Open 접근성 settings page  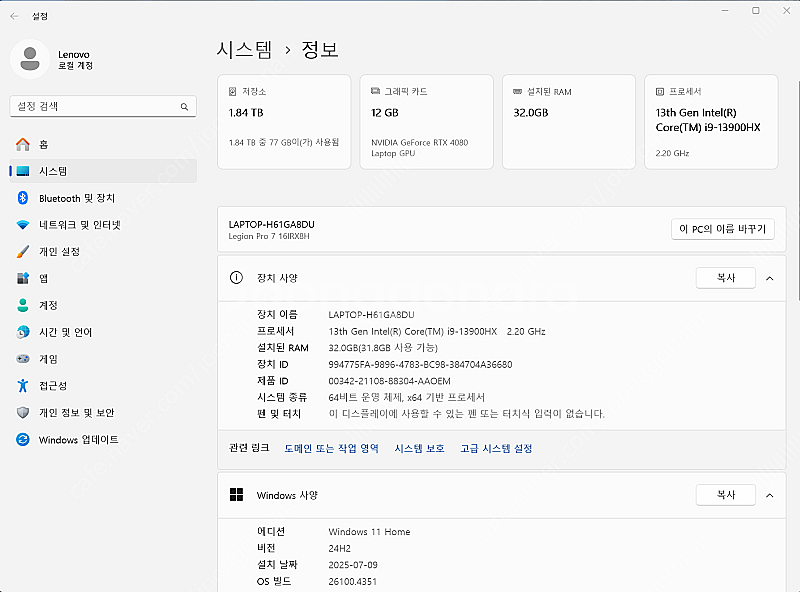pos(103,386)
